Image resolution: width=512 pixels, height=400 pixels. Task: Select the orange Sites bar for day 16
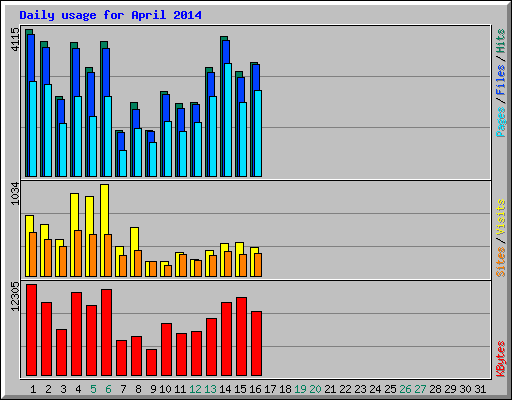[258, 265]
